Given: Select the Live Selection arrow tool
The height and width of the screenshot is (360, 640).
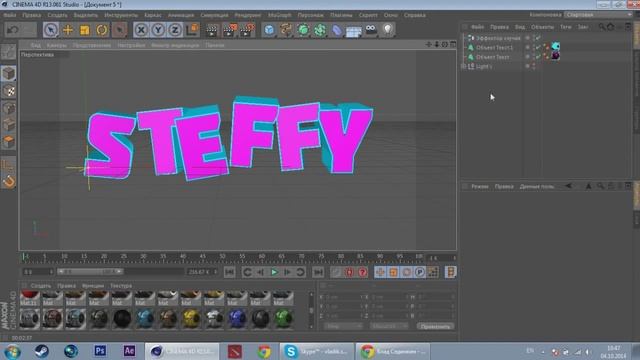Looking at the screenshot, I should pos(51,30).
